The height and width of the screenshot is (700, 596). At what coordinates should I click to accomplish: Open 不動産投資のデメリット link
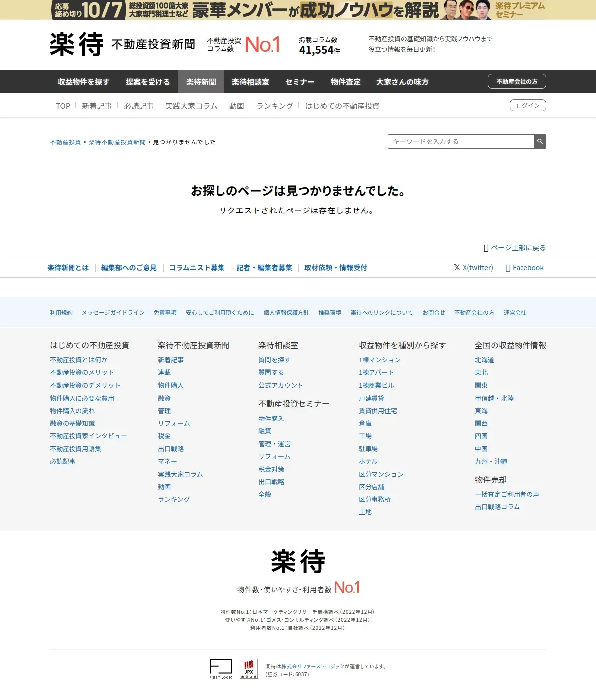(x=85, y=385)
